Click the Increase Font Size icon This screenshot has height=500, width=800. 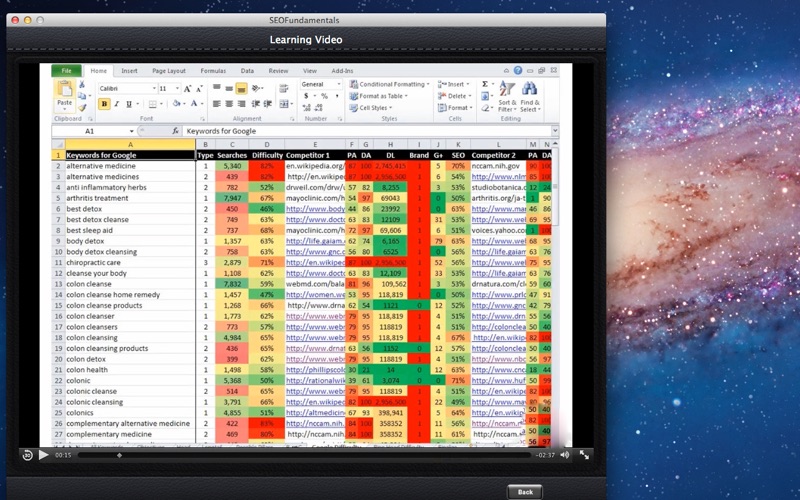tap(187, 89)
